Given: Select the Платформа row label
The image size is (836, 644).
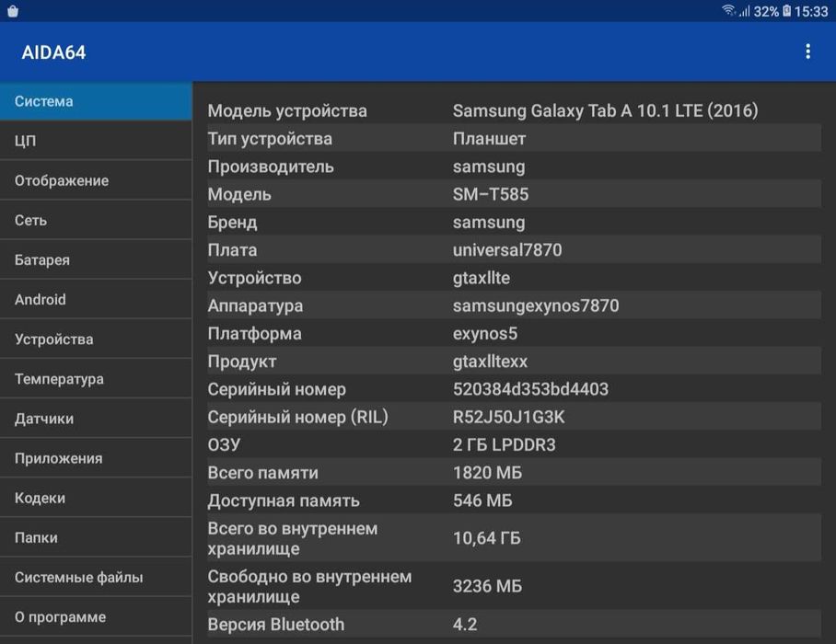Looking at the screenshot, I should click(254, 333).
